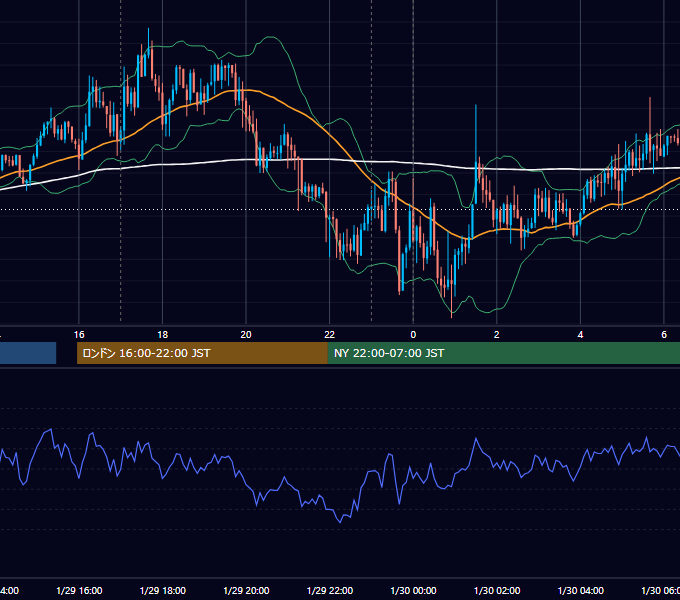Click the 1/30 00:00 date label
The image size is (680, 600).
tap(413, 591)
